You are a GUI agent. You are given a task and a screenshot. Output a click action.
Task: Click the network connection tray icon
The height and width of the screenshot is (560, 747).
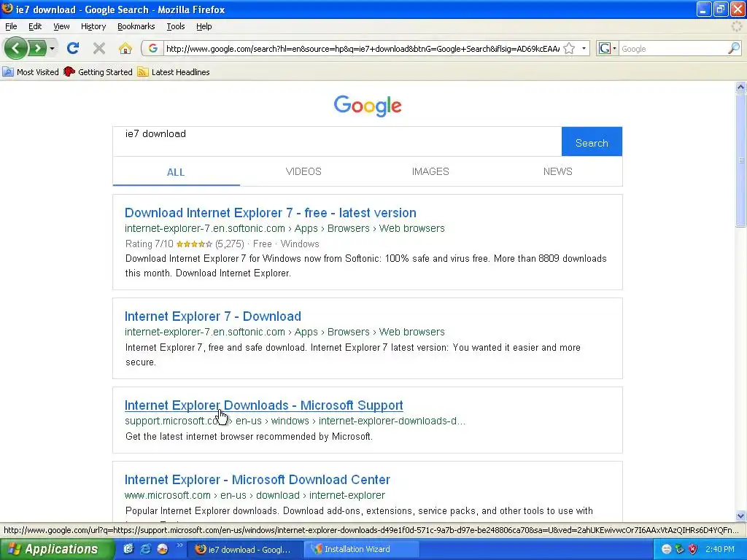pos(679,549)
